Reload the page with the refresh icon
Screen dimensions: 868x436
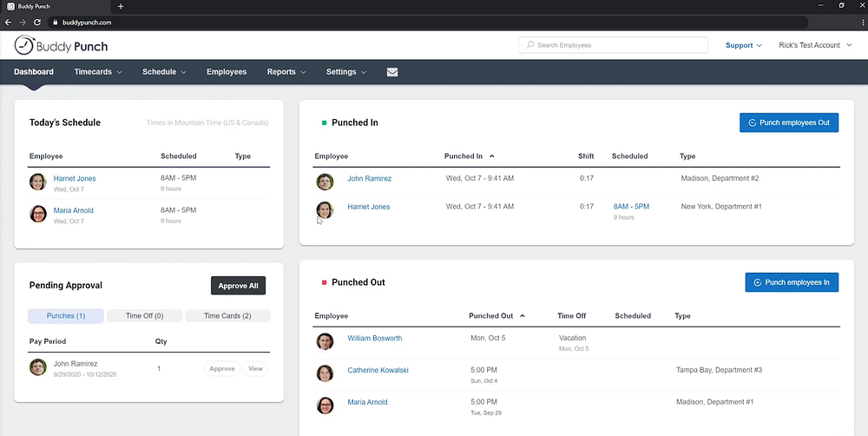[x=37, y=23]
